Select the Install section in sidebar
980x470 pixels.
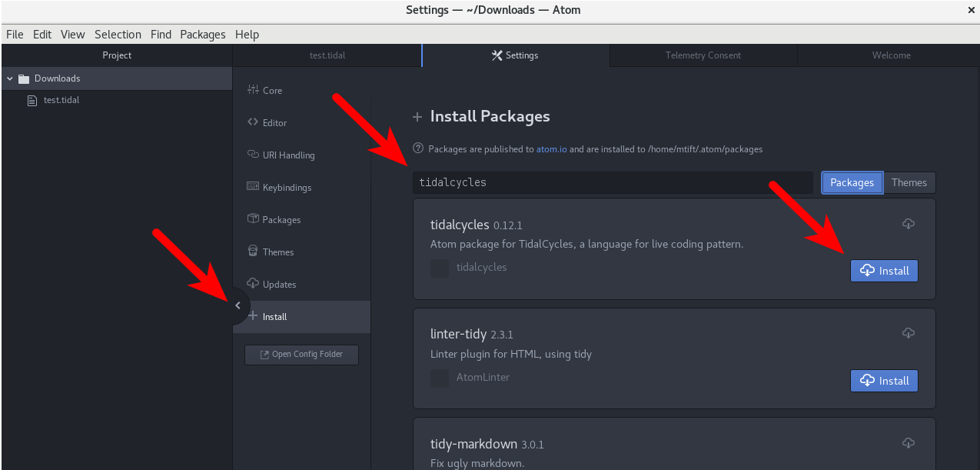(x=301, y=316)
